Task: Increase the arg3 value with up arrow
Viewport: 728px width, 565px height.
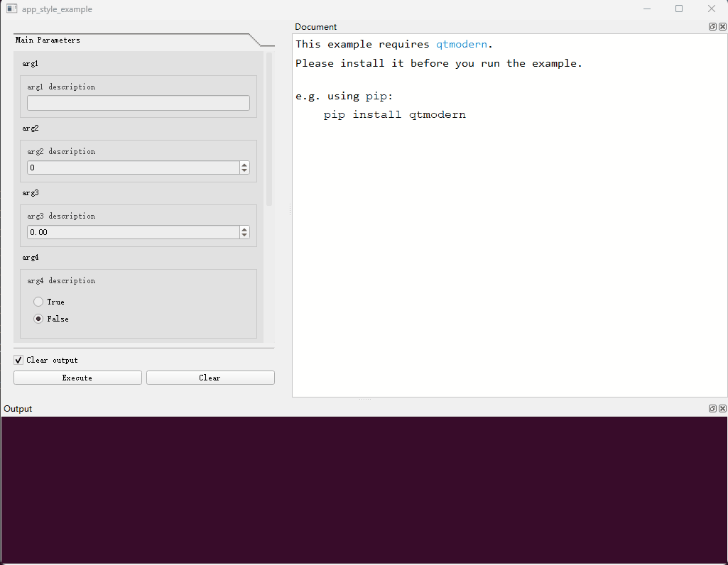Action: point(244,229)
